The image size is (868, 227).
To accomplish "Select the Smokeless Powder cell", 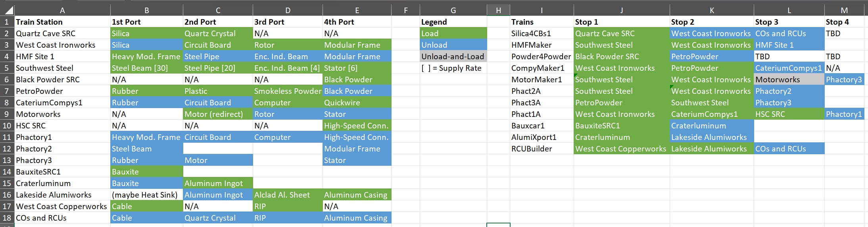I will [288, 91].
